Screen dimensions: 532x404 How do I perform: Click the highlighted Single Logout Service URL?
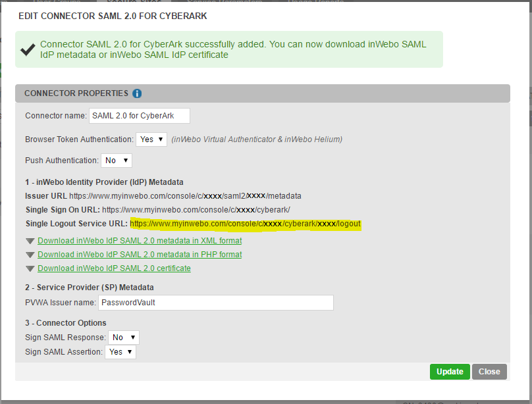tap(245, 224)
